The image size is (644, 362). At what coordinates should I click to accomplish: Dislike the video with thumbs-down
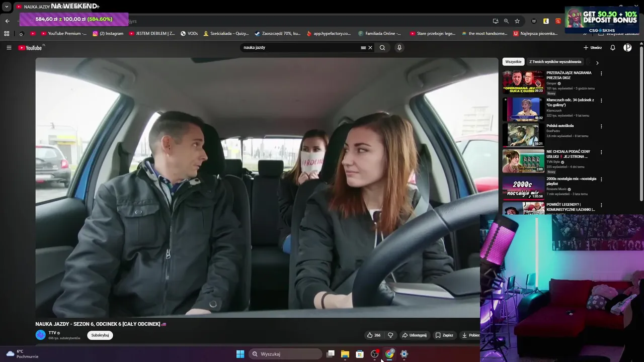click(x=390, y=335)
